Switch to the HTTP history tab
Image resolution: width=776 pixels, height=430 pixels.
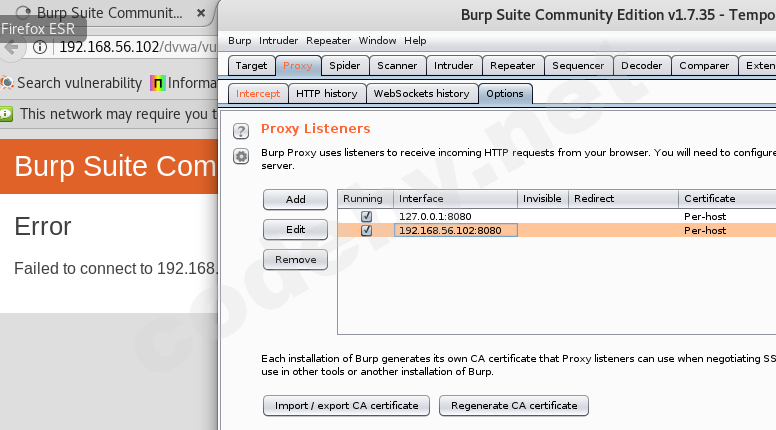tap(326, 94)
